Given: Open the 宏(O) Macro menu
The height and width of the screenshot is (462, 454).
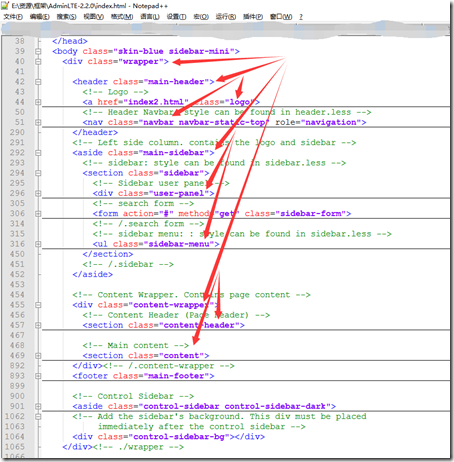Looking at the screenshot, I should [x=201, y=17].
